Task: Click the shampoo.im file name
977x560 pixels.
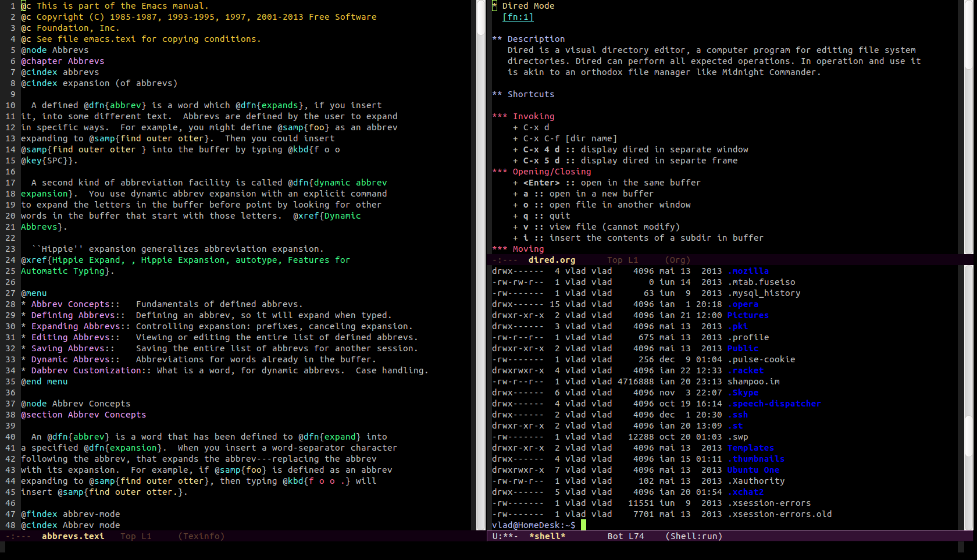Action: (754, 381)
